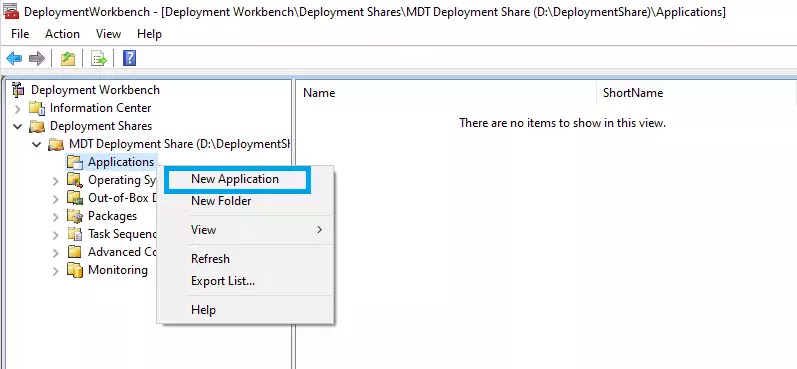Viewport: 797px width, 369px height.
Task: Select the Monitoring tree label
Action: tap(118, 270)
